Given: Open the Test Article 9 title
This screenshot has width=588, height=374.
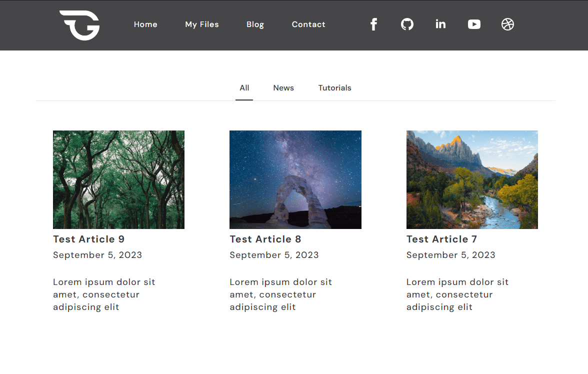Looking at the screenshot, I should 89,239.
